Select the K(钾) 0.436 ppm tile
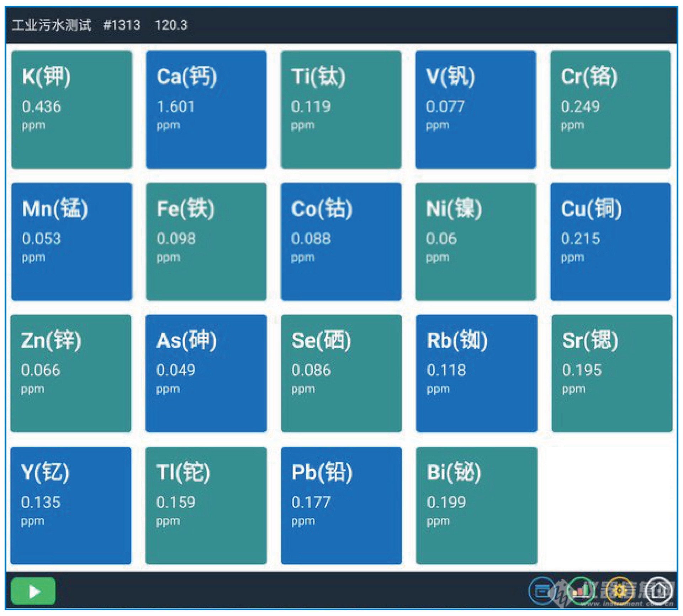The image size is (683, 616). click(x=72, y=109)
